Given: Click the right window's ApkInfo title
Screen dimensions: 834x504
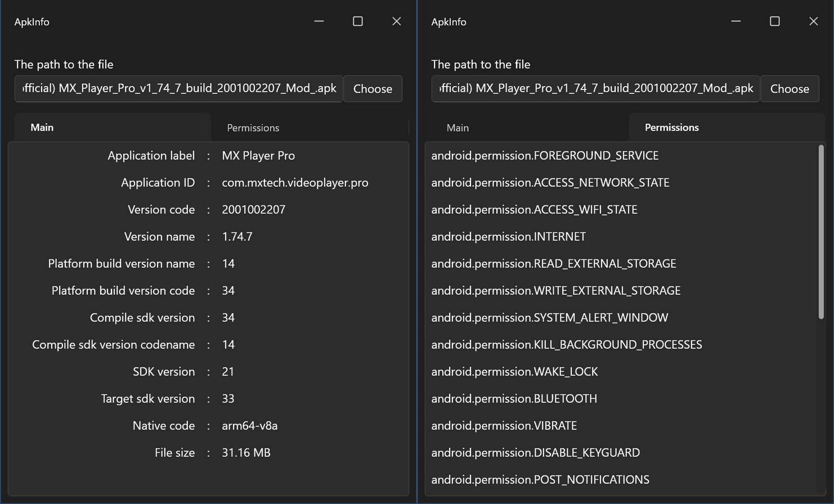Looking at the screenshot, I should point(449,22).
